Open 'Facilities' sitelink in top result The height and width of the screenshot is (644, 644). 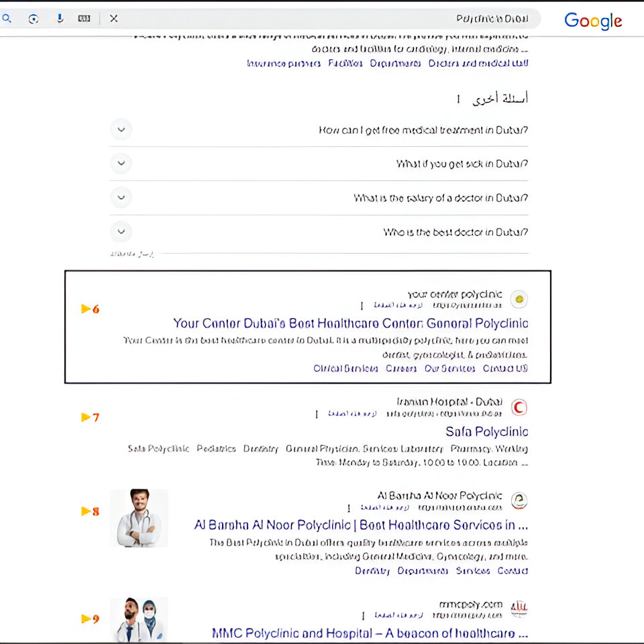point(345,63)
